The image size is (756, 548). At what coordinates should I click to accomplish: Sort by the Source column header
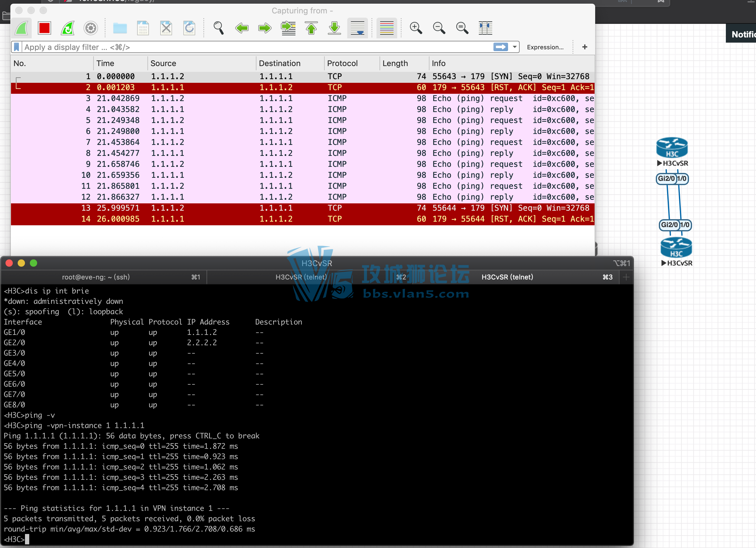[202, 63]
